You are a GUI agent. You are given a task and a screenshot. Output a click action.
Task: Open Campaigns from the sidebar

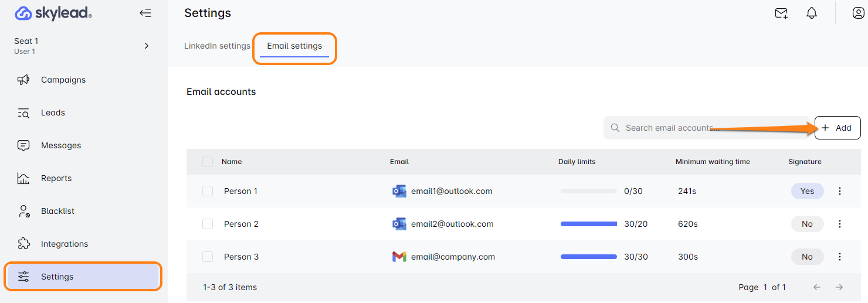point(63,80)
